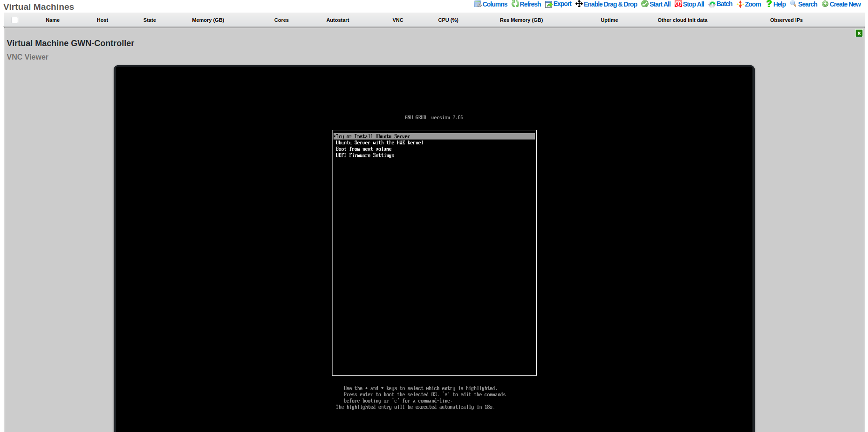Close the GWN-Controller VNC panel
868x432 pixels.
coord(859,34)
